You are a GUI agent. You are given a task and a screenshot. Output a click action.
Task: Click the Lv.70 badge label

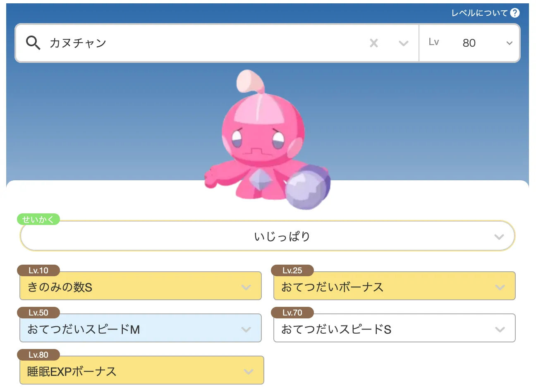coord(292,313)
